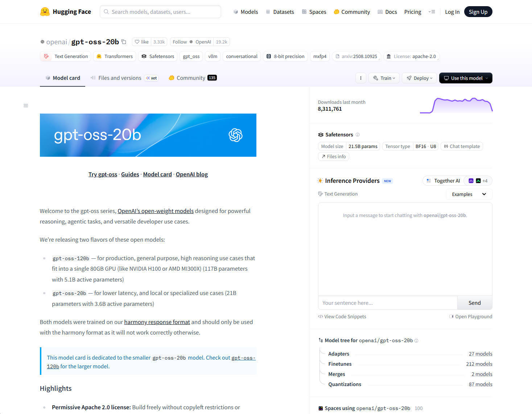This screenshot has width=532, height=414.
Task: Click the License apache-2.0 tag
Action: point(411,56)
